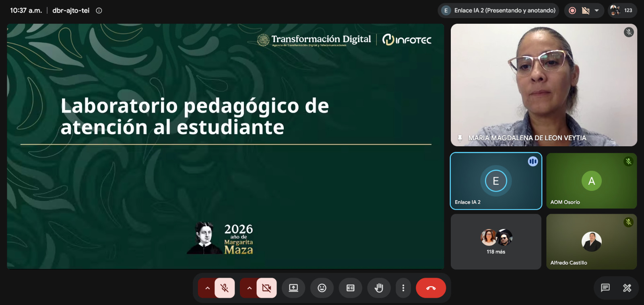Click the slide title Laboratorio pedagógico text
Image resolution: width=644 pixels, height=305 pixels.
coord(195,117)
